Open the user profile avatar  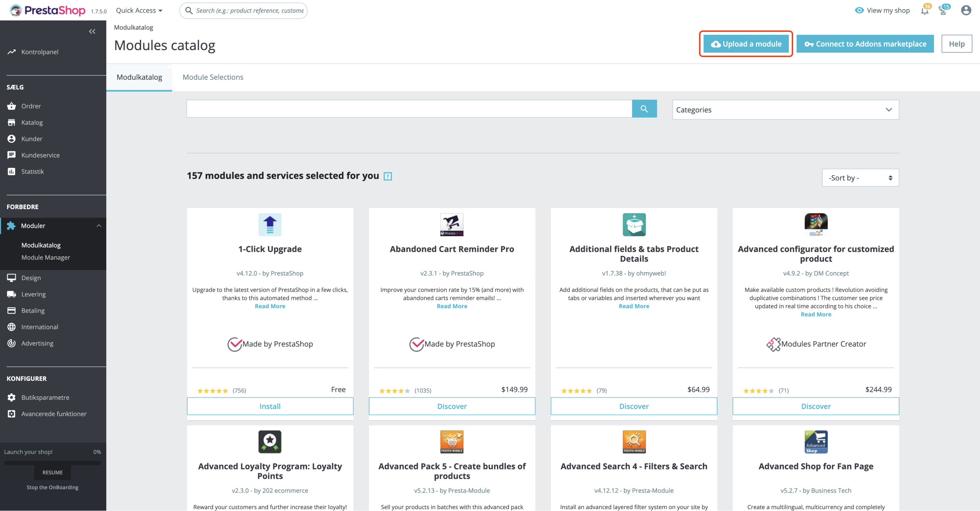click(966, 10)
